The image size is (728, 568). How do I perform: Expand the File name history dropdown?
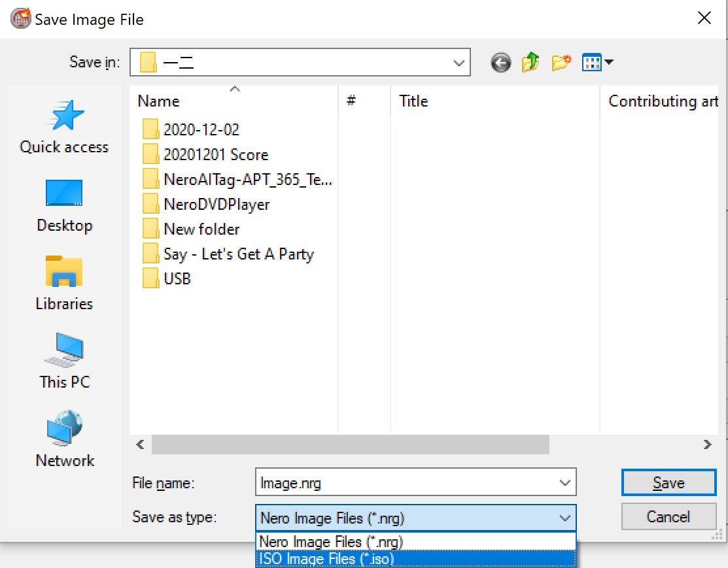pos(564,482)
